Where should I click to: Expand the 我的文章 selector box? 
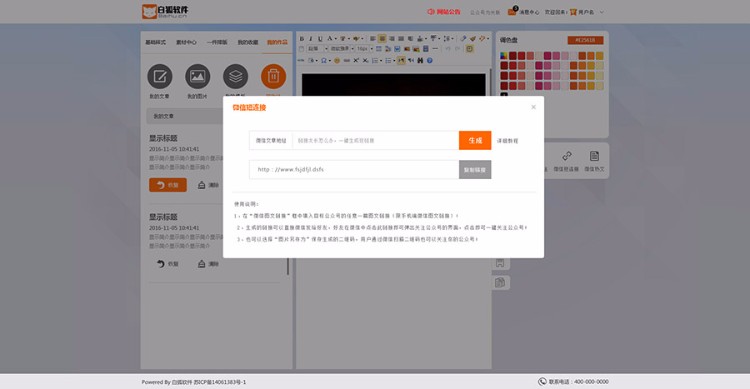point(185,116)
